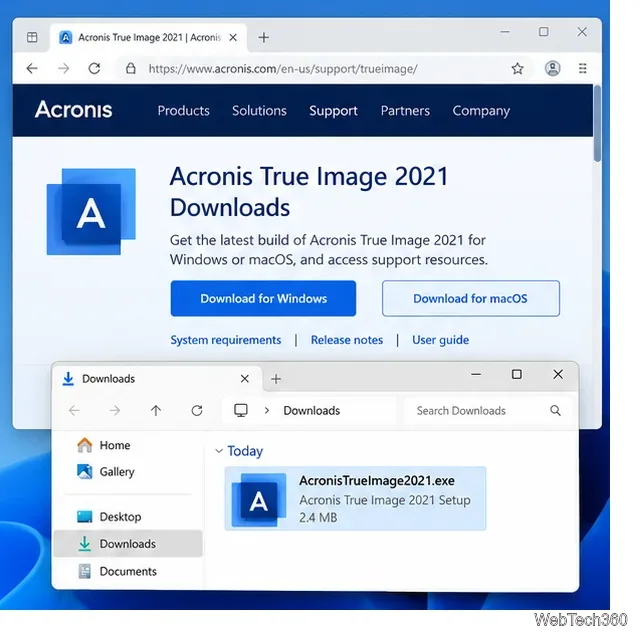Click File Explorer forward arrow

pos(115,410)
